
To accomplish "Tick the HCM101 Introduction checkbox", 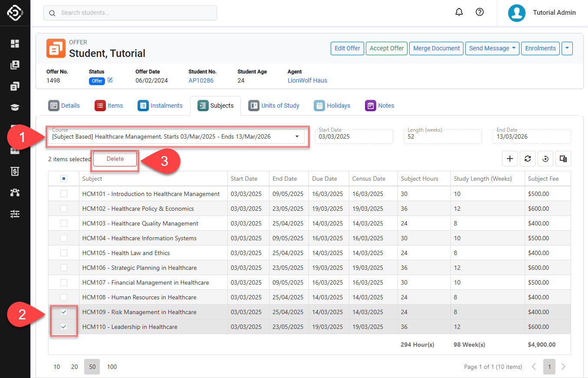I will [64, 194].
